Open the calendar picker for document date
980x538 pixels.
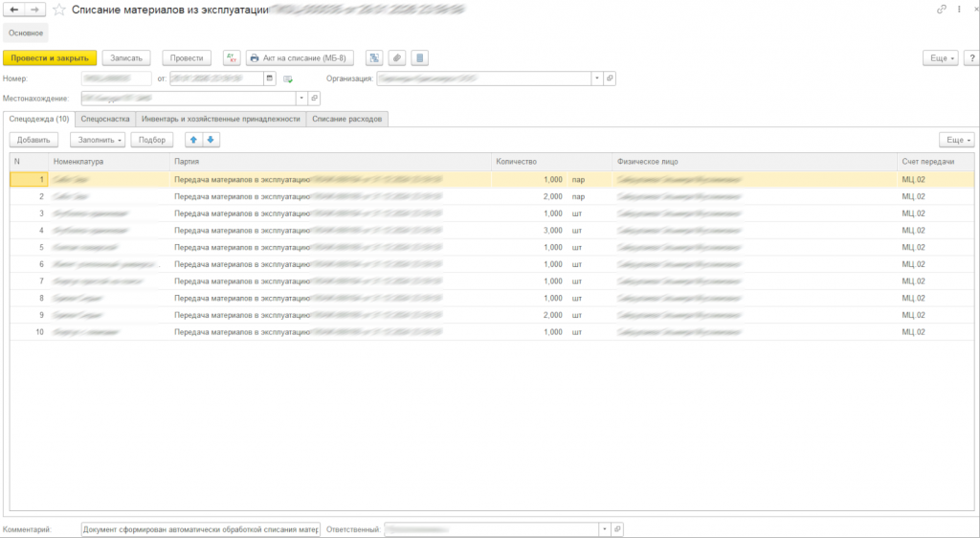[x=270, y=78]
